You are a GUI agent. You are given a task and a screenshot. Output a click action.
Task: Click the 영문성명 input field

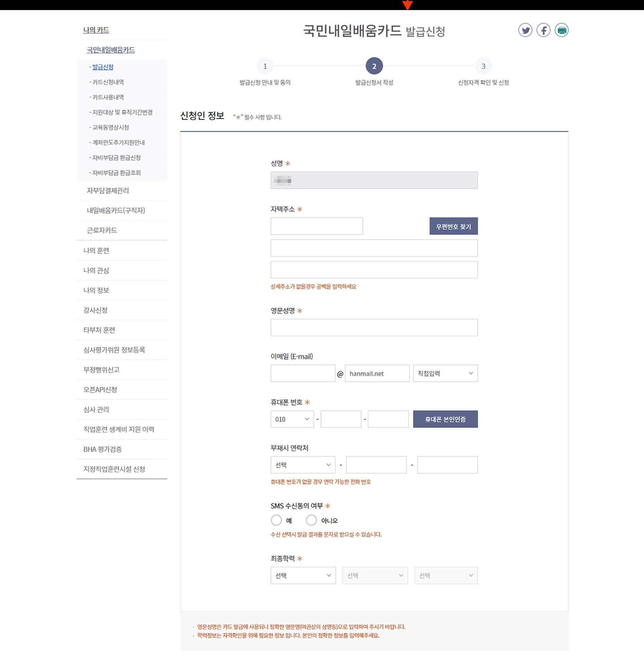pos(374,327)
